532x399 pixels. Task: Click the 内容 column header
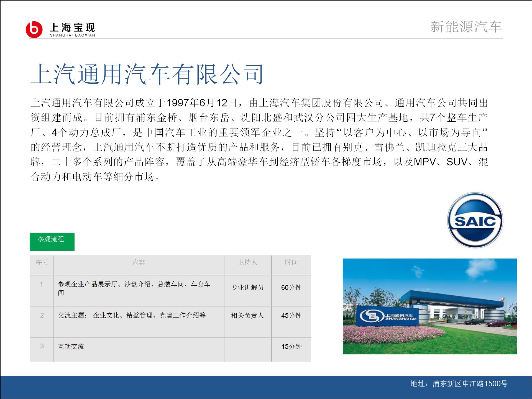point(139,265)
